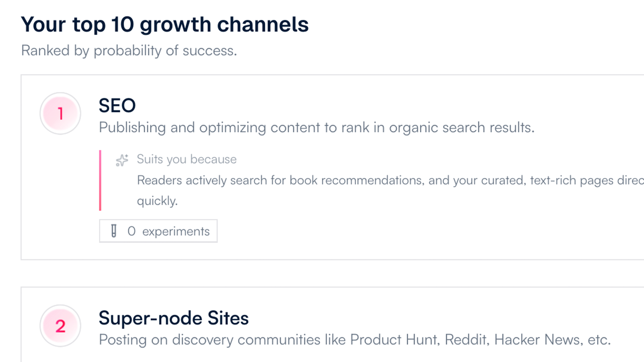The image size is (644, 362).
Task: Open the Super-node Sites channel title
Action: coord(174,318)
